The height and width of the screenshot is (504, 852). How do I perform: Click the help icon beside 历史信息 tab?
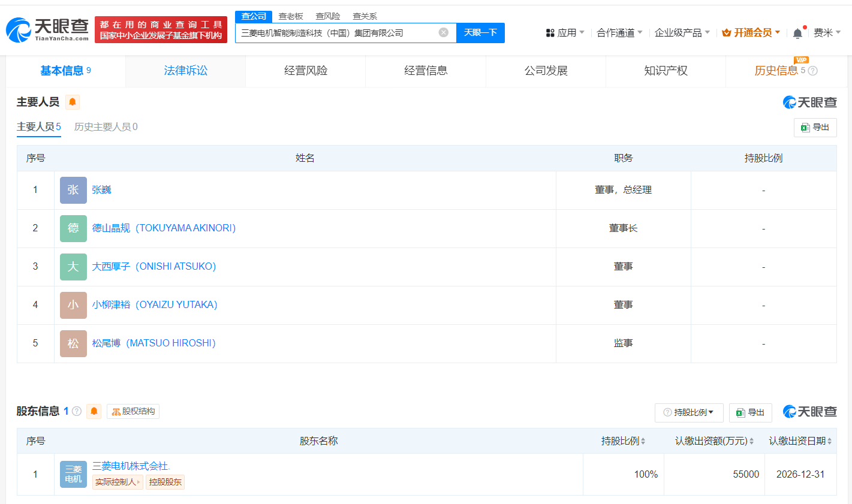coord(813,71)
